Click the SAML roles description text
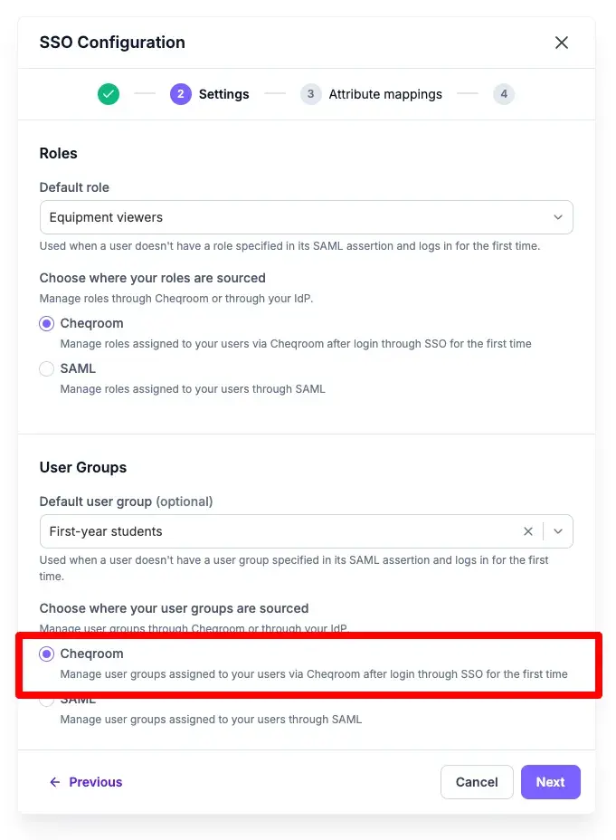This screenshot has width=616, height=840. click(x=193, y=389)
